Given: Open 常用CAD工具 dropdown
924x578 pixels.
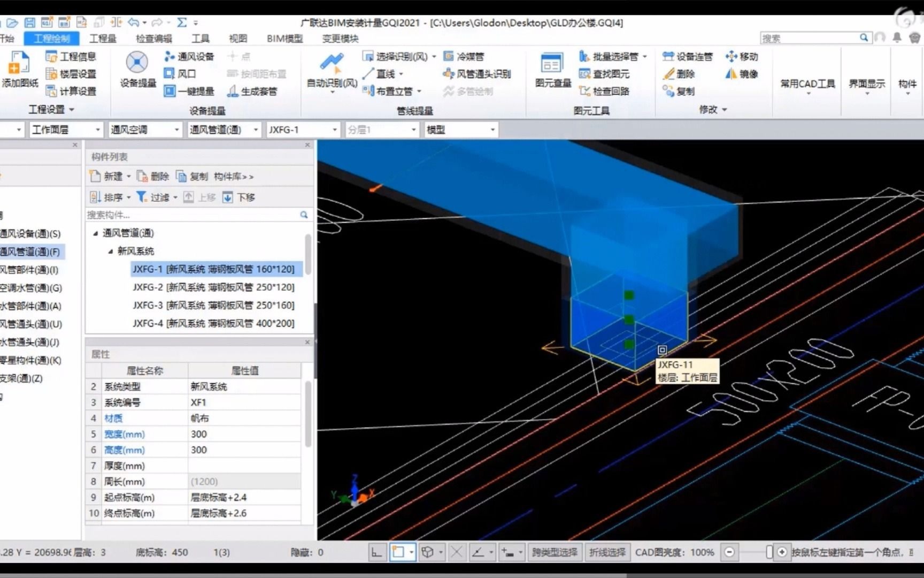Looking at the screenshot, I should pyautogui.click(x=808, y=88).
